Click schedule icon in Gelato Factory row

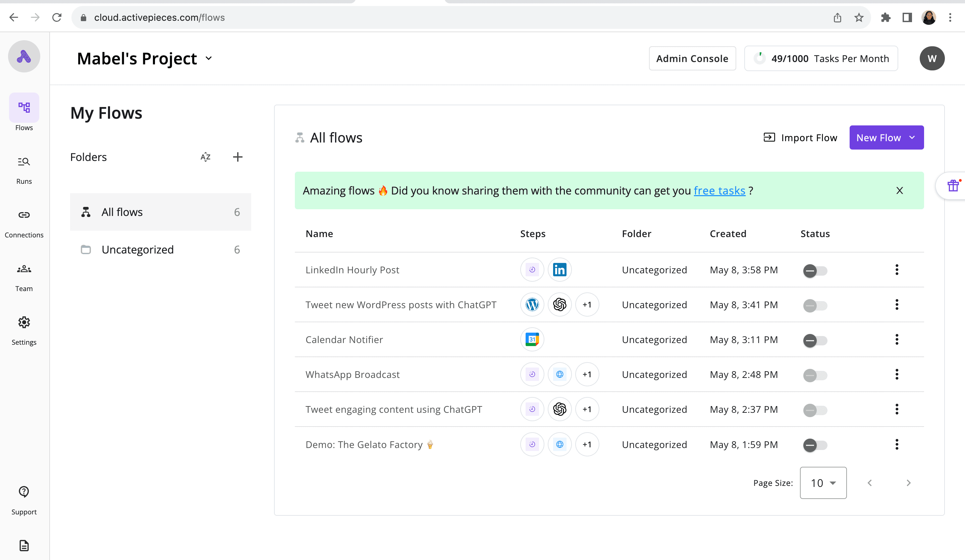click(532, 444)
